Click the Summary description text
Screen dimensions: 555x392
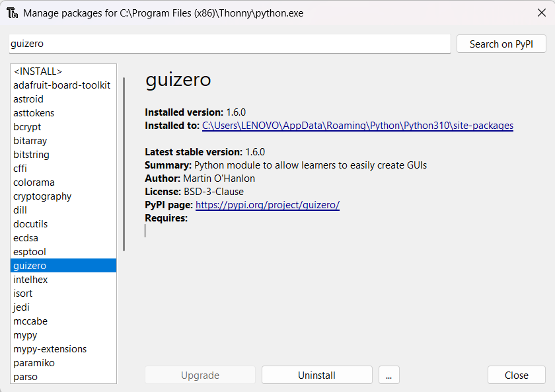click(285, 165)
